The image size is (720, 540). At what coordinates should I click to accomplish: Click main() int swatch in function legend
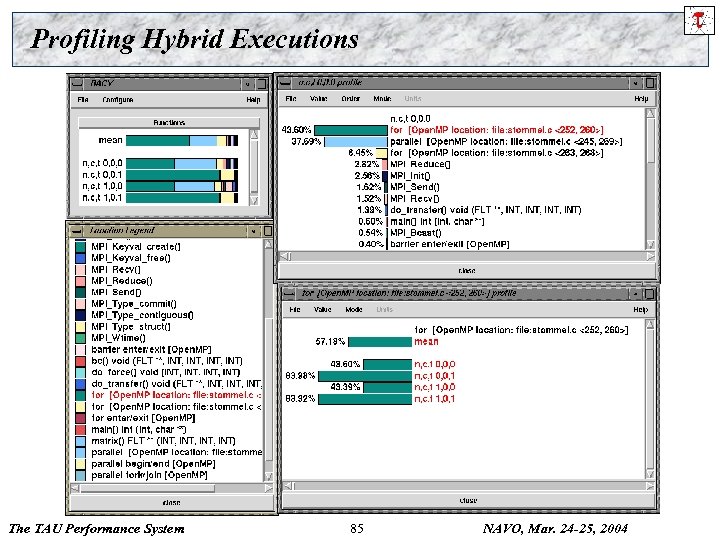(80, 430)
